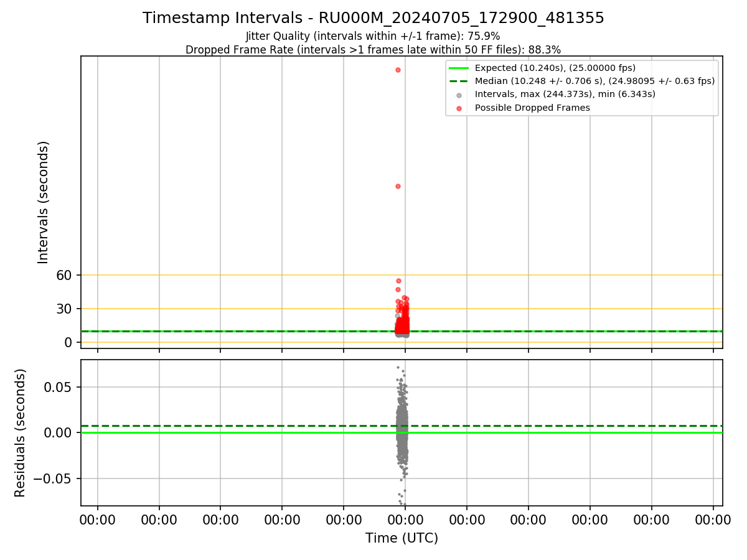
Task: Click the red point just below the 60 gridline
Action: pyautogui.click(x=398, y=281)
